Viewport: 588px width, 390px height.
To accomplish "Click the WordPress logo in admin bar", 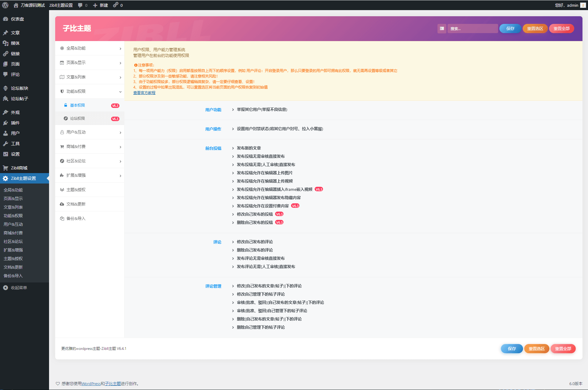I will tap(5, 5).
